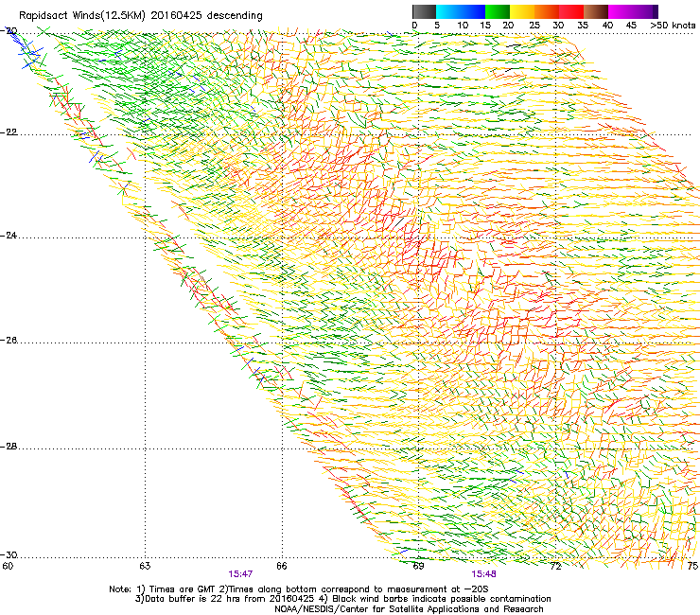Click the '>50 knots' legend label
This screenshot has height=615, width=700.
click(673, 26)
